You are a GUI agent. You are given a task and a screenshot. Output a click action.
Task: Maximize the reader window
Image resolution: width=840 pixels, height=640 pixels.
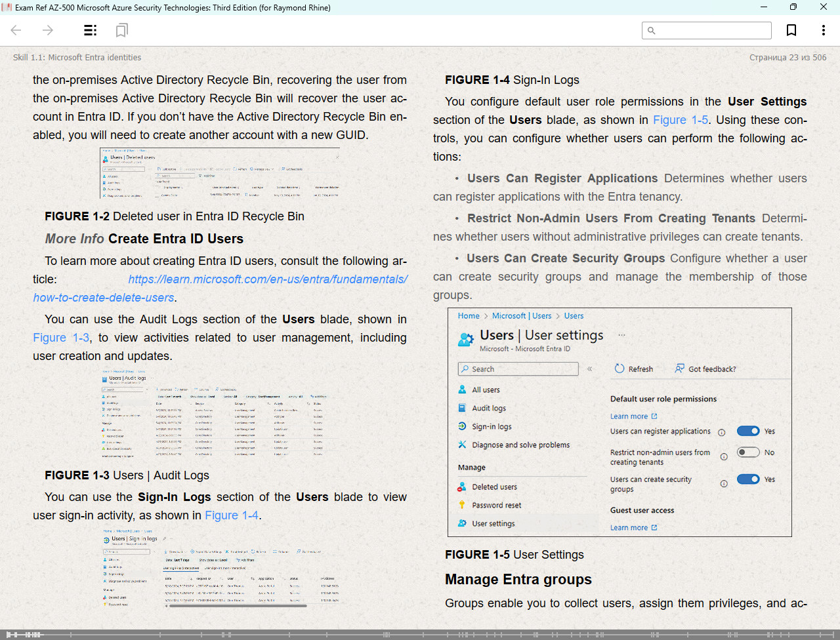[x=793, y=7]
